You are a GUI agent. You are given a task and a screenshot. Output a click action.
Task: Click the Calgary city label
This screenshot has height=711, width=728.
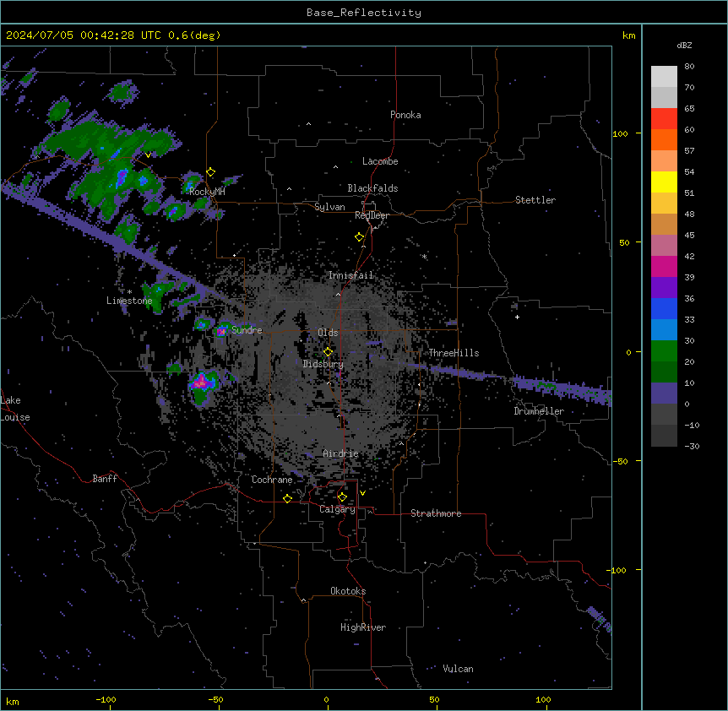point(338,509)
